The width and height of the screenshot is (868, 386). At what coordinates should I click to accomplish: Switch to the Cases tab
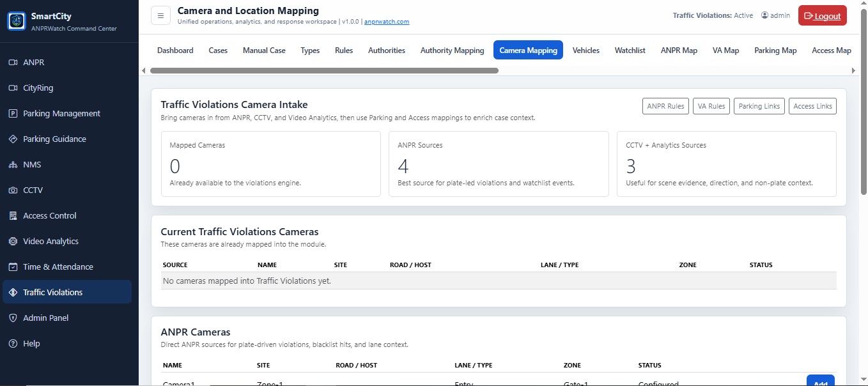pos(218,50)
